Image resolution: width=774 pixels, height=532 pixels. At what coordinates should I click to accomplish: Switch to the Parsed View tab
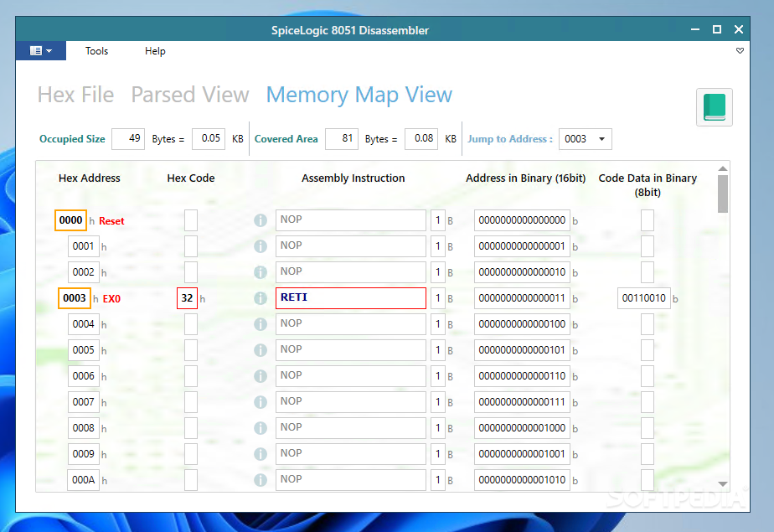coord(190,95)
